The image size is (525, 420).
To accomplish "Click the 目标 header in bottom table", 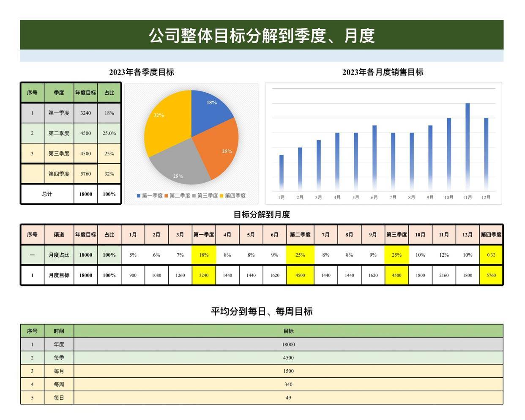I will pyautogui.click(x=288, y=331).
